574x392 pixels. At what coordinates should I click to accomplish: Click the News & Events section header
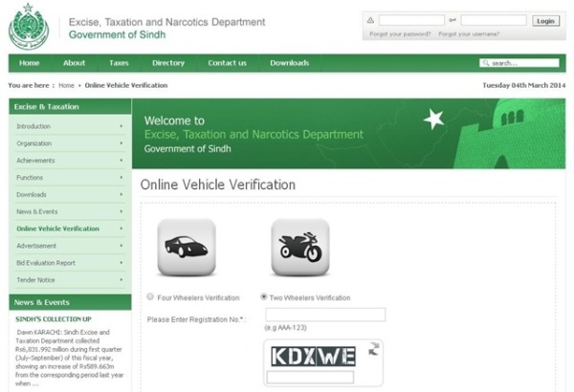[70, 302]
